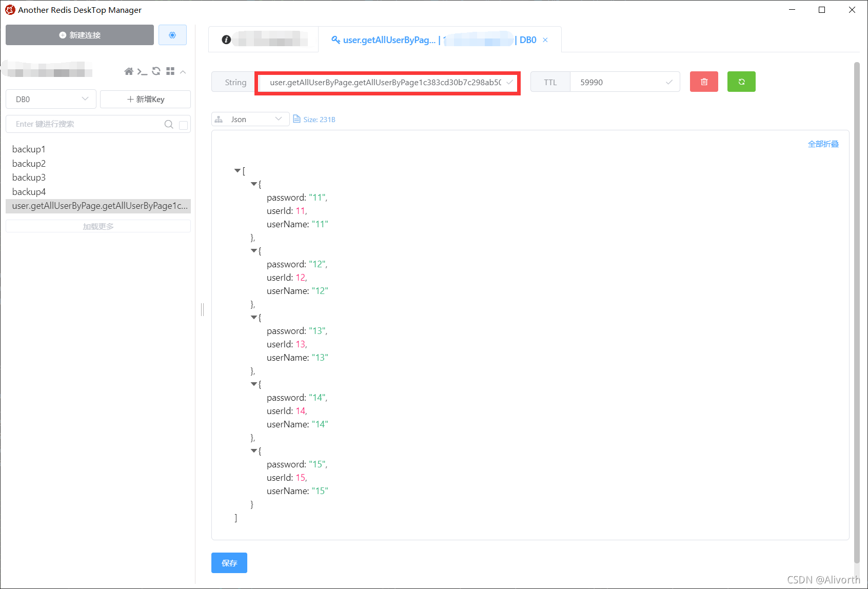
Task: Click the userId 13 value
Action: point(301,344)
